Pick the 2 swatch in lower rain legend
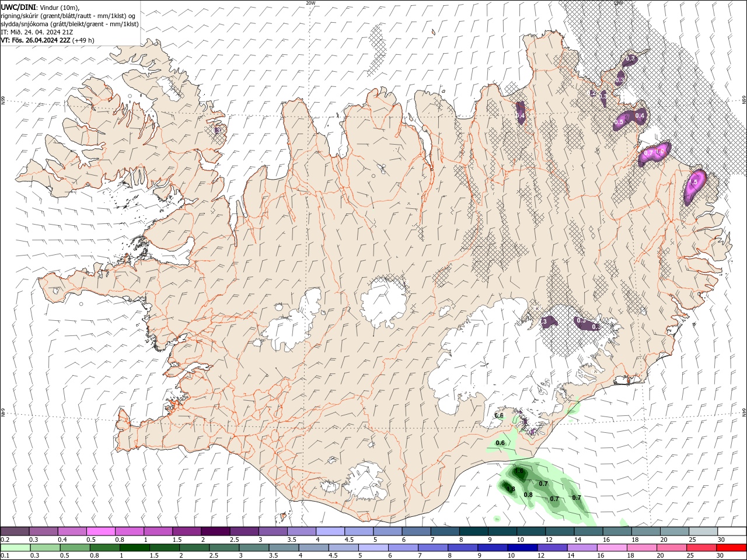The width and height of the screenshot is (747, 560). click(194, 548)
